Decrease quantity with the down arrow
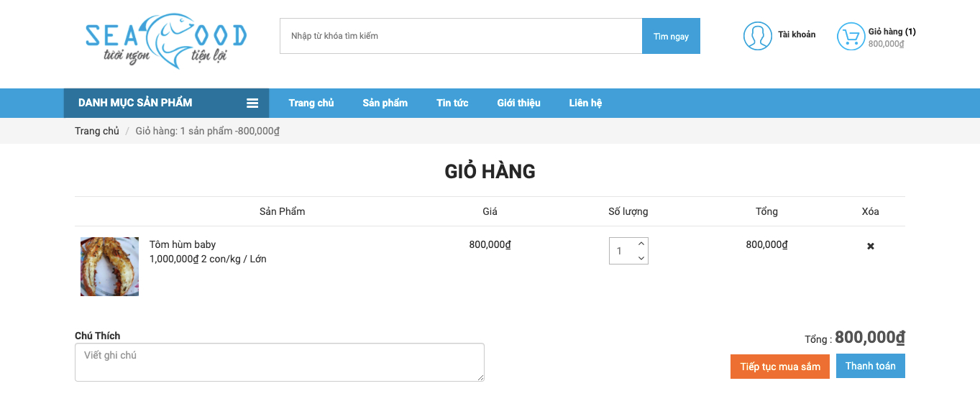The image size is (980, 414). point(641,257)
